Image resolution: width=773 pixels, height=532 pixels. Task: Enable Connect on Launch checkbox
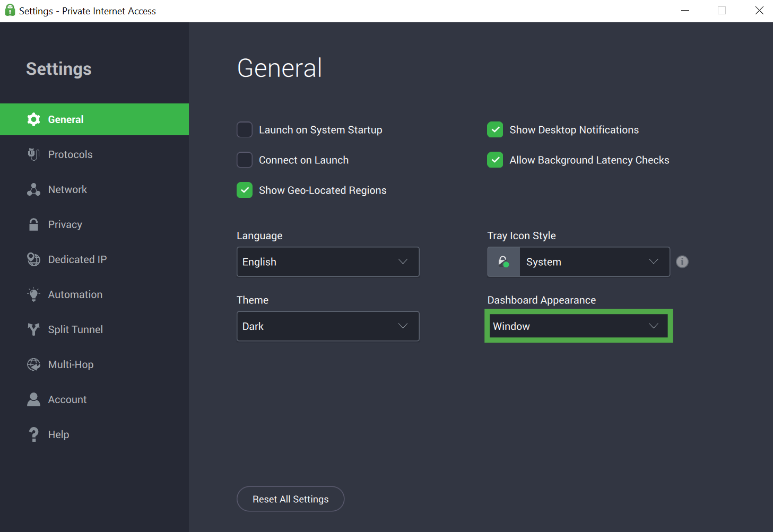click(245, 160)
